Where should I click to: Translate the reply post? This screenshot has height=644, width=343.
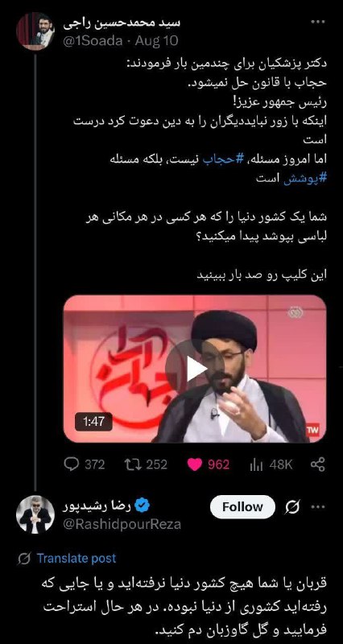pos(76,558)
